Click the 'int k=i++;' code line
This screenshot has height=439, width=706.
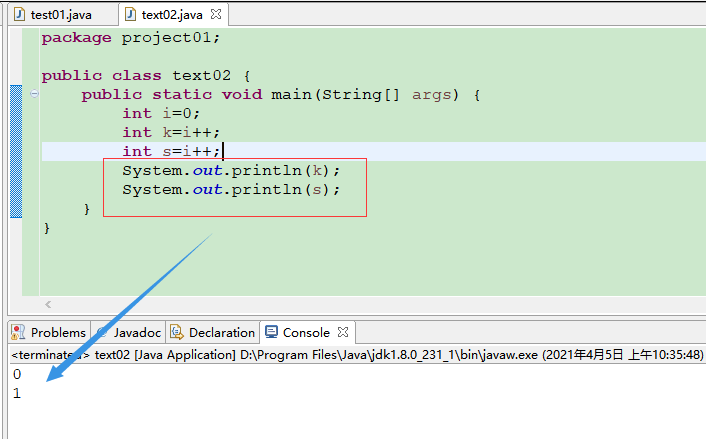click(171, 132)
